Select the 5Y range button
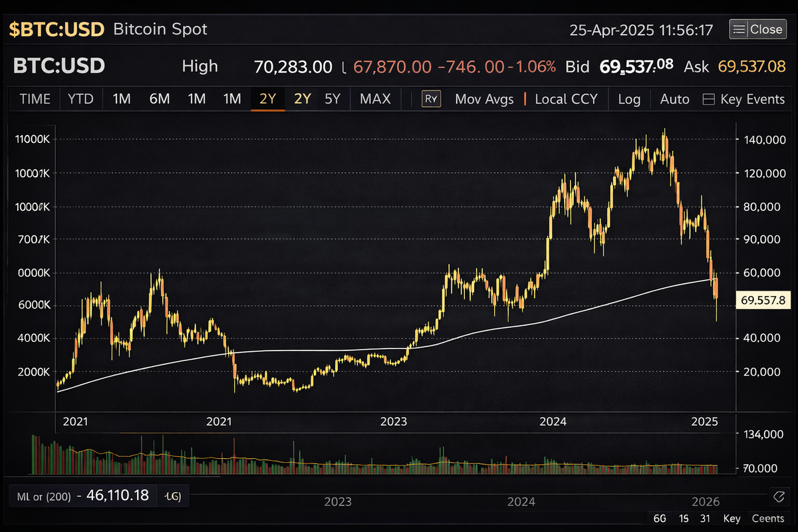 tap(332, 98)
